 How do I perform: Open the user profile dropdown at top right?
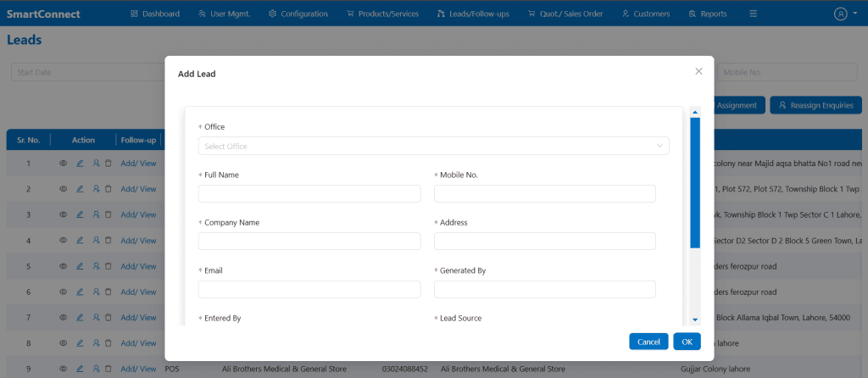844,14
